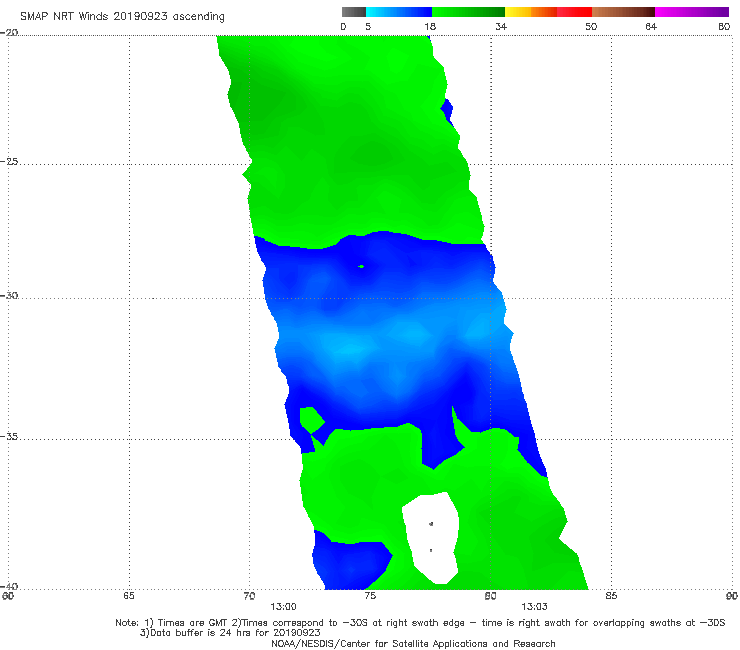Click the latitude label '-30'

(x=9, y=295)
